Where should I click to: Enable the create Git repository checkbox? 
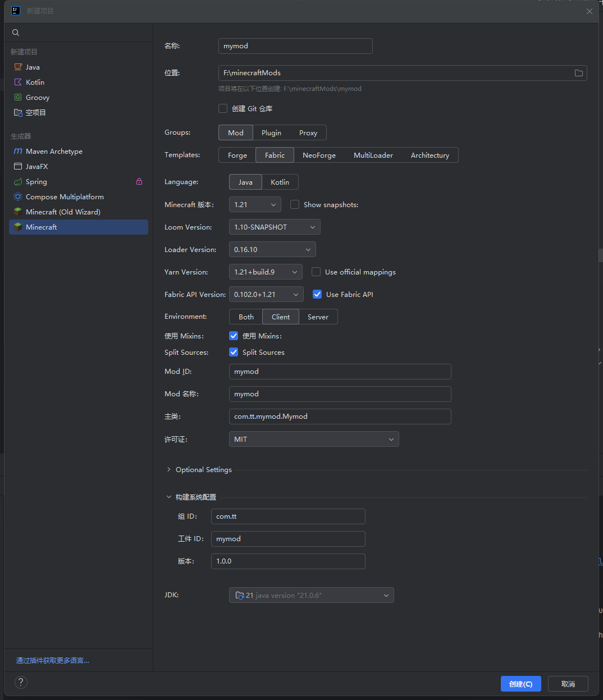[223, 108]
